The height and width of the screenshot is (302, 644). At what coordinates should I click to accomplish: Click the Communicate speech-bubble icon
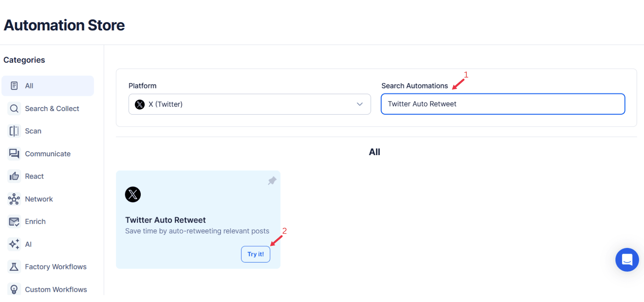click(x=14, y=154)
